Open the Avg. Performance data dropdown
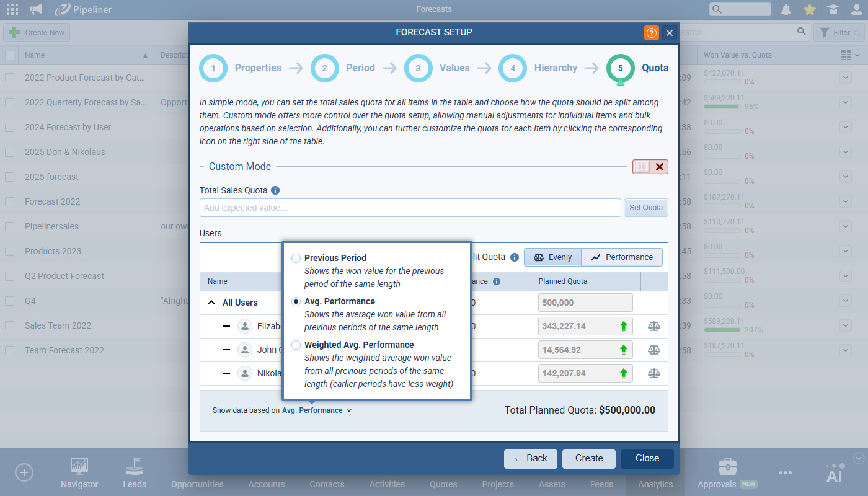Viewport: 868px width, 496px height. tap(316, 410)
